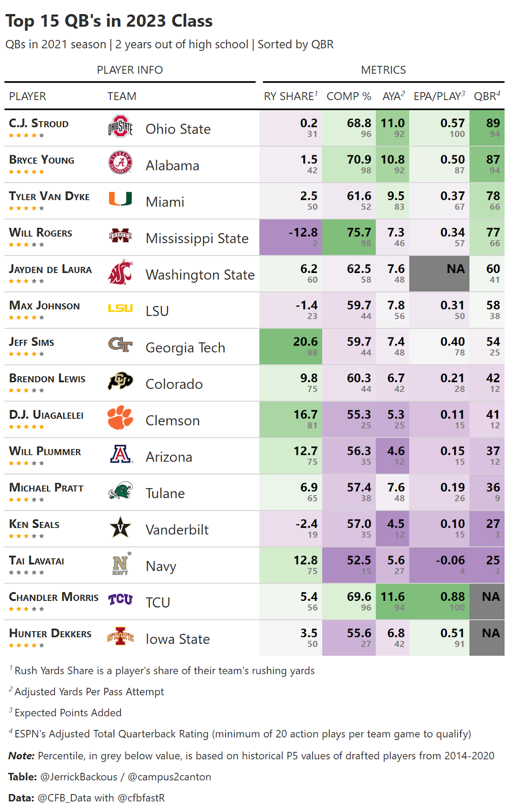Click the Clemson tiger paw logo
This screenshot has width=509, height=812.
[120, 418]
